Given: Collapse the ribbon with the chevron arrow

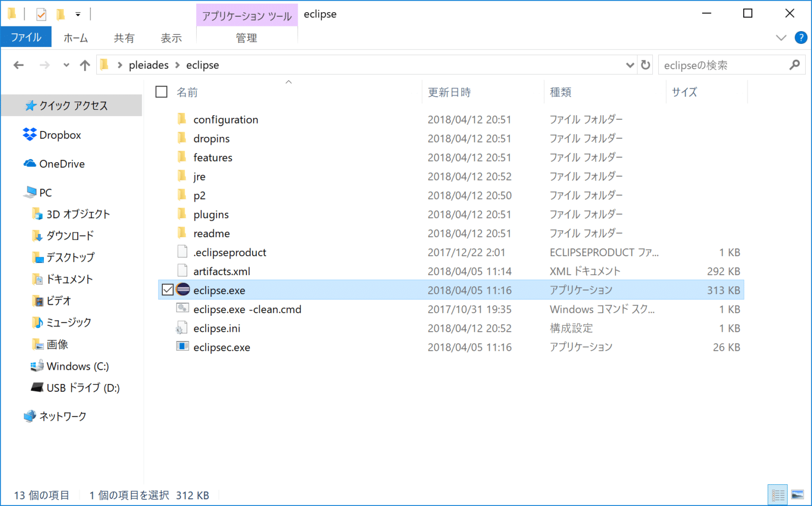Looking at the screenshot, I should [x=781, y=38].
